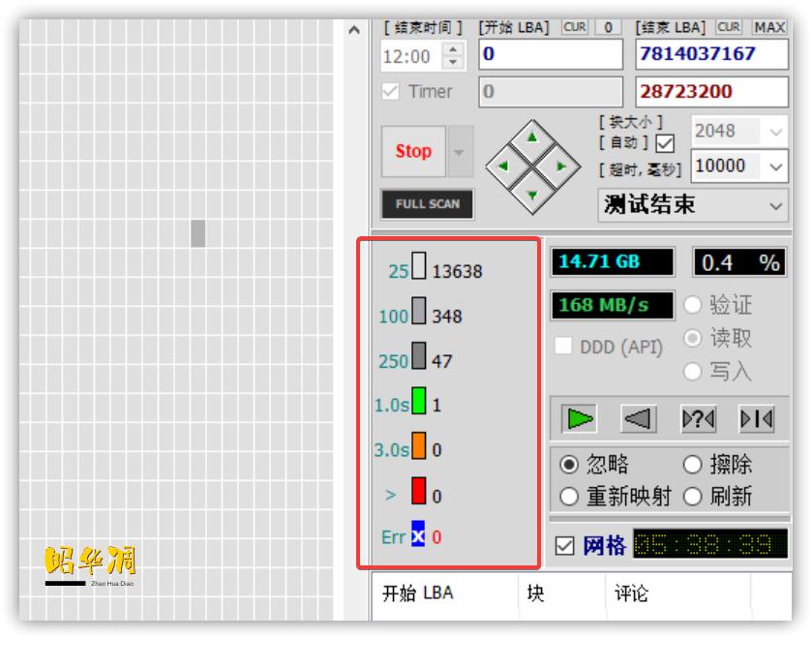Click the FULL SCAN button
The width and height of the screenshot is (812, 669).
point(427,204)
